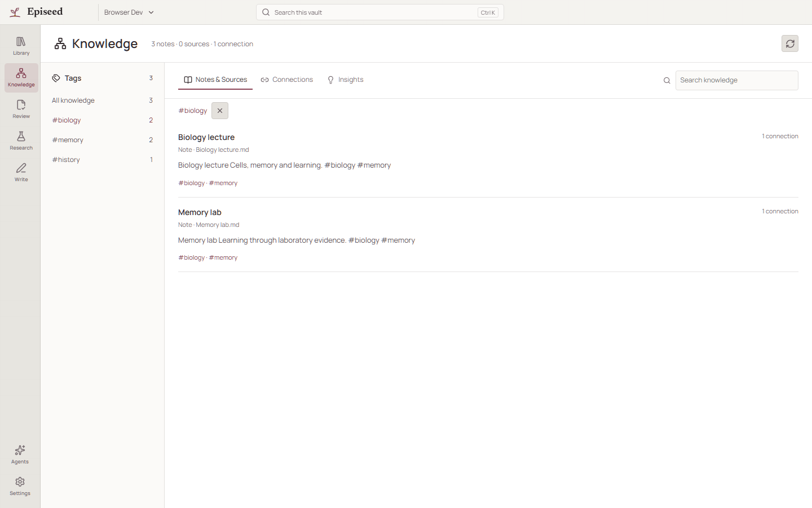Switch to the Insights tab
This screenshot has width=812, height=508.
[x=345, y=80]
